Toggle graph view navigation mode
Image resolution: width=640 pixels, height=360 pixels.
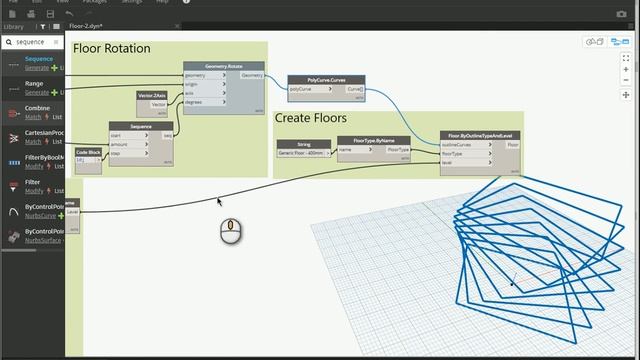point(620,42)
